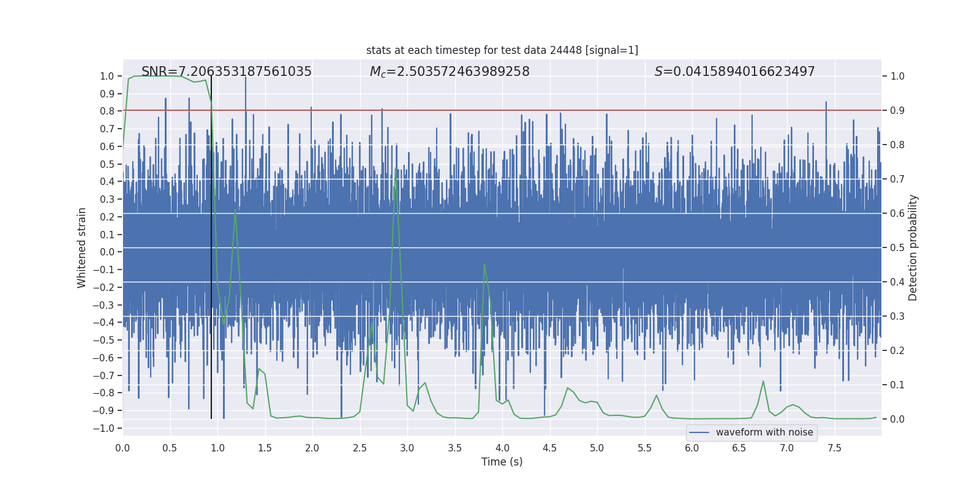
Task: Click the 7.5 tick on the Time axis
Action: (x=834, y=448)
